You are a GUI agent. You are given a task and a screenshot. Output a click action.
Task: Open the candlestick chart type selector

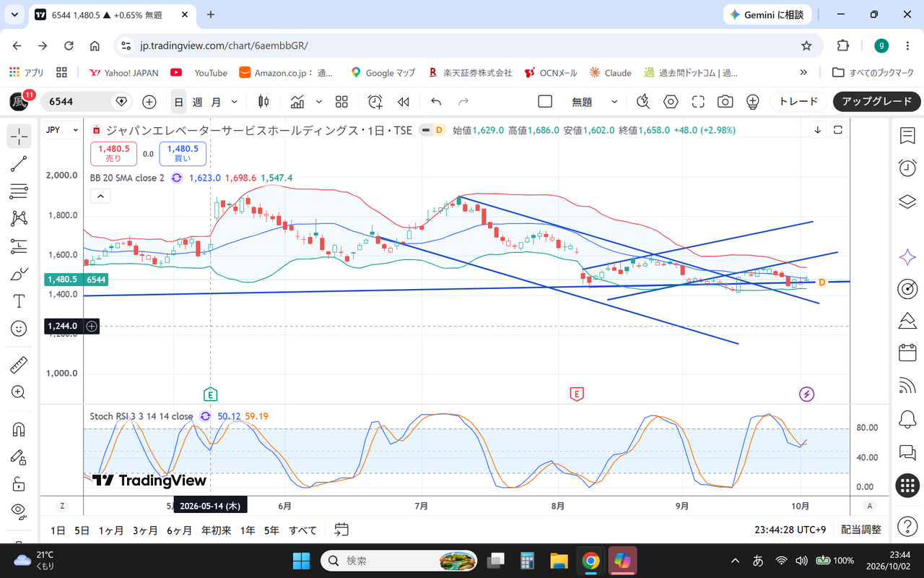coord(263,102)
